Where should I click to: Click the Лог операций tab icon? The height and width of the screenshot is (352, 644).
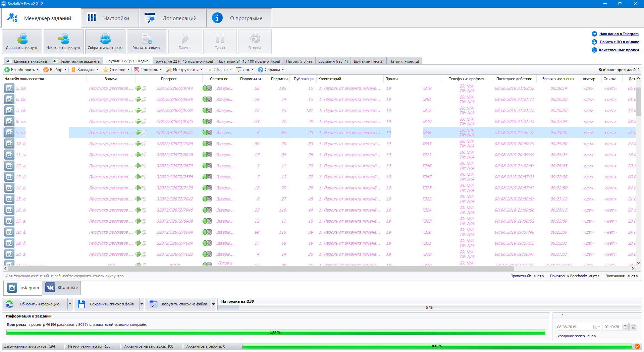click(150, 18)
